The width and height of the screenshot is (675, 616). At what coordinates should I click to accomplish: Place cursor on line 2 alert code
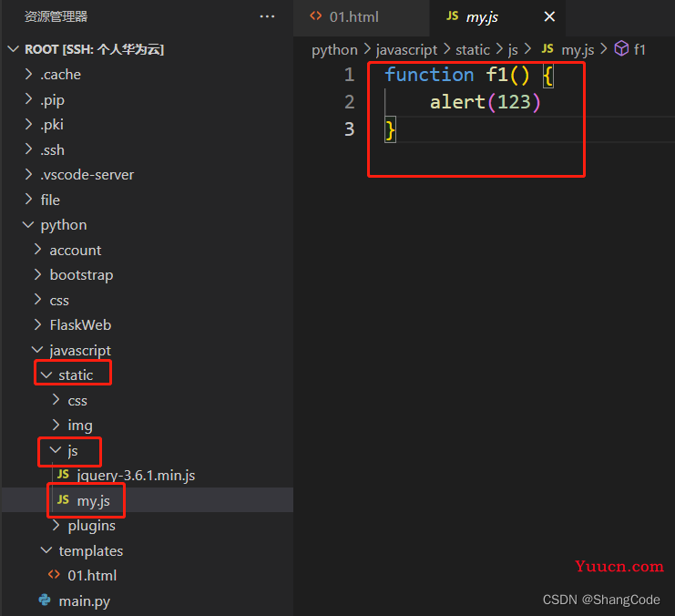click(x=485, y=102)
